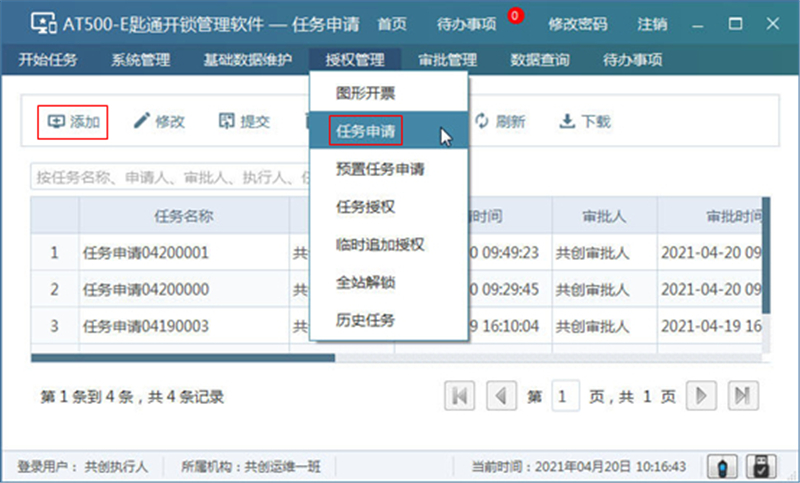
Task: Click the USB device status icon
Action: [x=760, y=466]
